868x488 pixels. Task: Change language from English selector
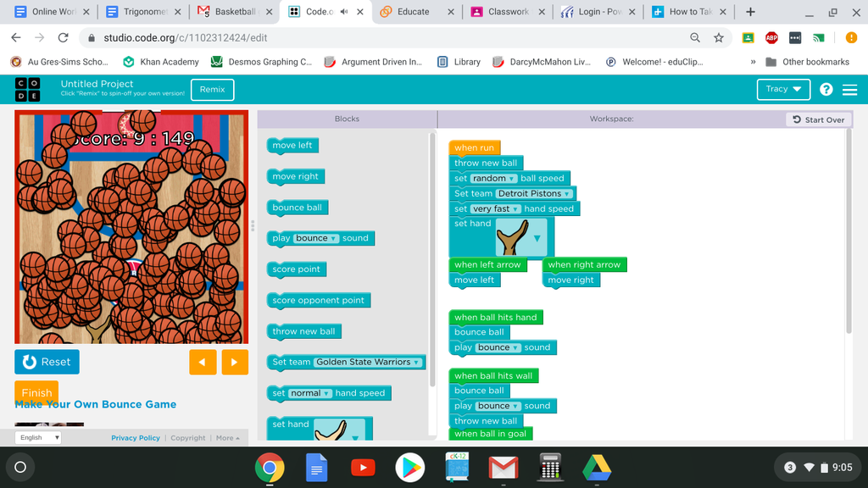(x=39, y=438)
